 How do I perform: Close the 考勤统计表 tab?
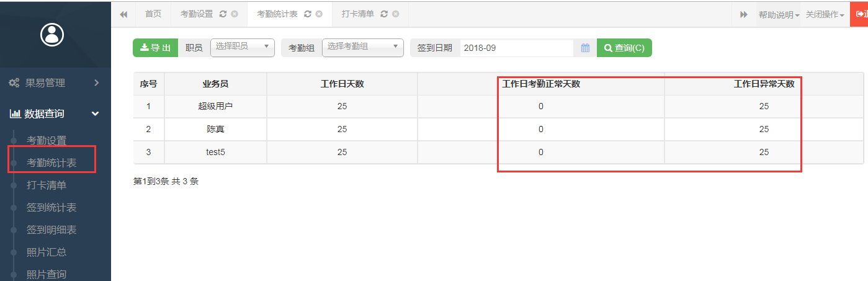pyautogui.click(x=319, y=14)
